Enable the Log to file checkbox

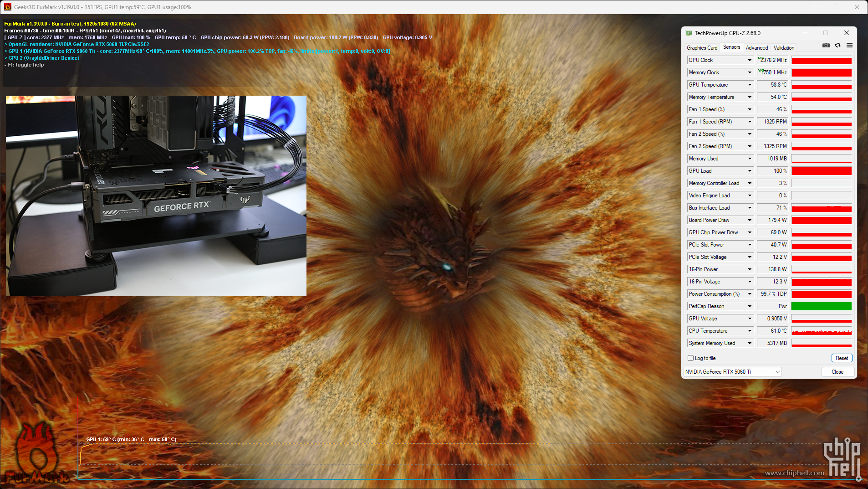tap(690, 358)
